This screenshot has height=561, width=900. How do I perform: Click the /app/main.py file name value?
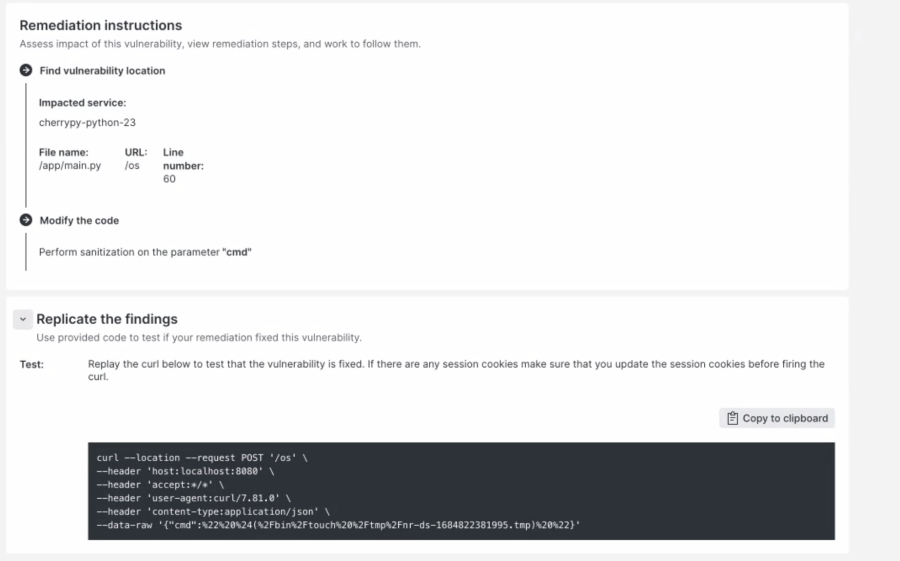point(70,166)
